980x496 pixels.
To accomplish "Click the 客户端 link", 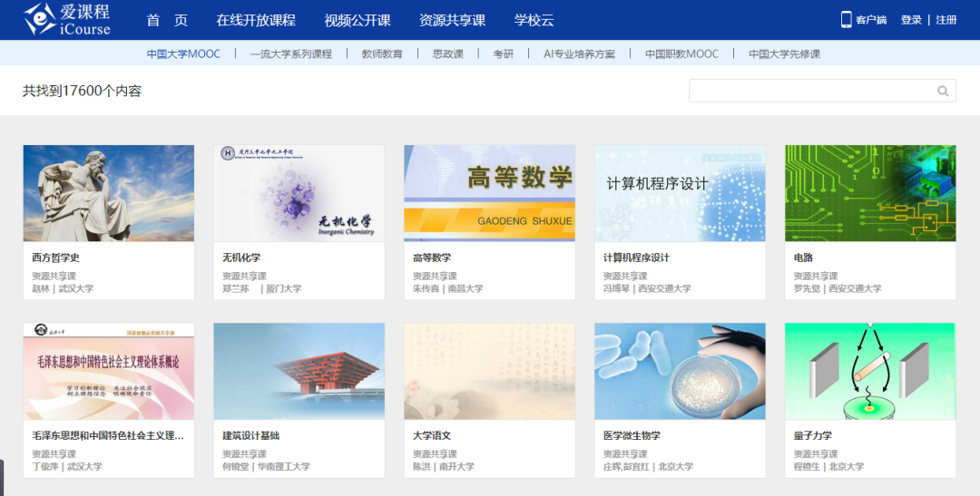I will (871, 20).
